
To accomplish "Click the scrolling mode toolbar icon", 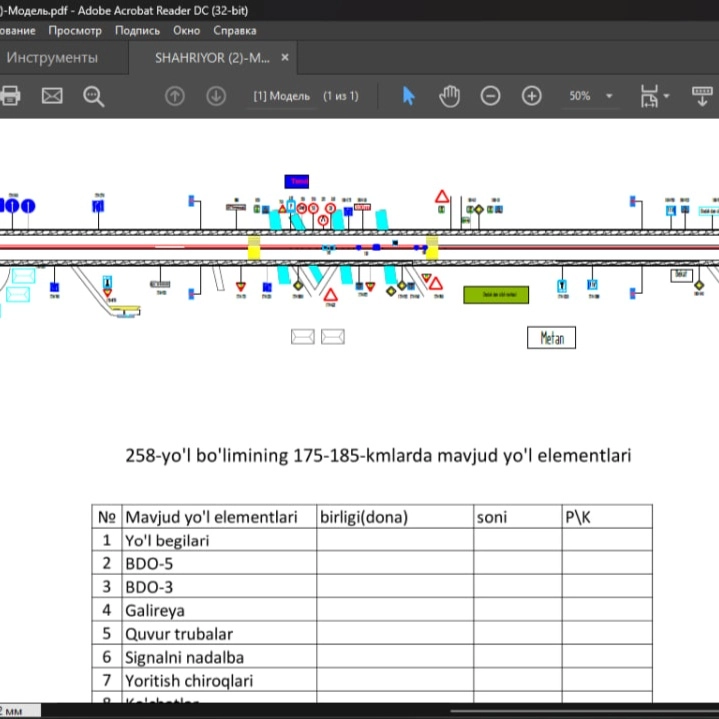I will click(x=702, y=96).
